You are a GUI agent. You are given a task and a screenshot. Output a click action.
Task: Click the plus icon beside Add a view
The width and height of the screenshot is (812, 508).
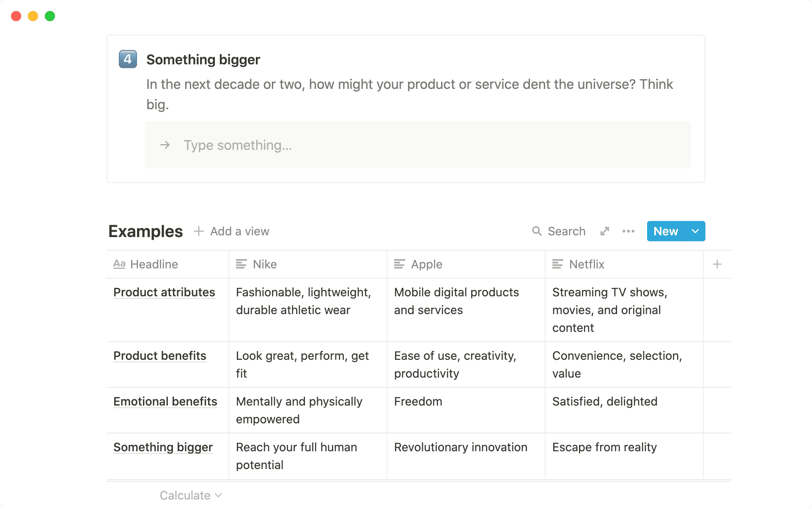tap(199, 231)
